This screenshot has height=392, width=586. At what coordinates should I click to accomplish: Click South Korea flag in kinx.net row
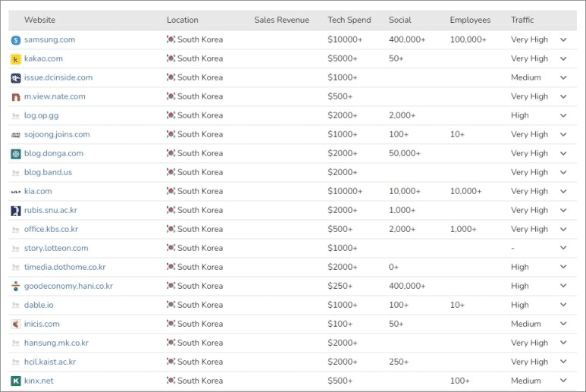coord(171,381)
